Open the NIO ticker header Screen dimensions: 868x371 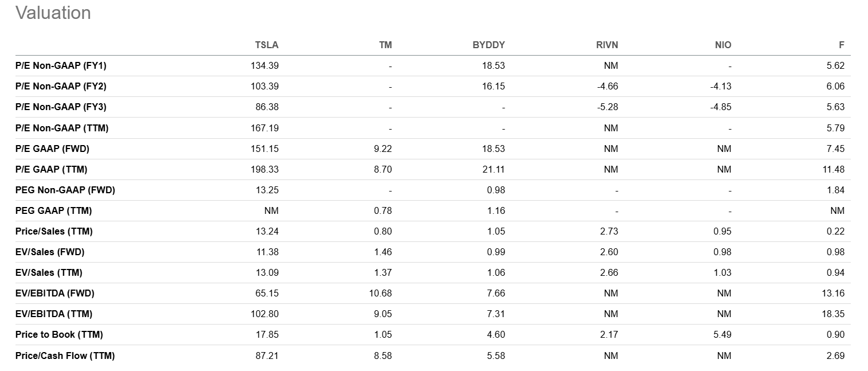click(x=723, y=45)
